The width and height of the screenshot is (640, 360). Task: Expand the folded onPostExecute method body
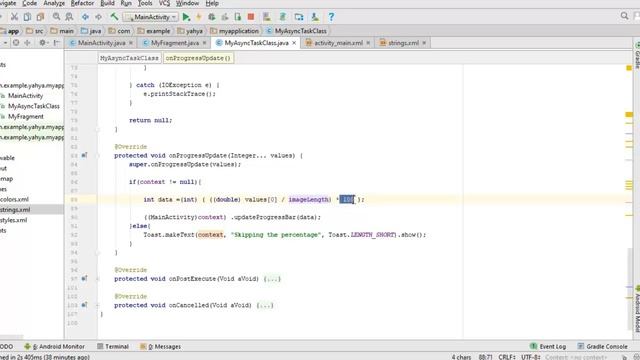pos(272,279)
